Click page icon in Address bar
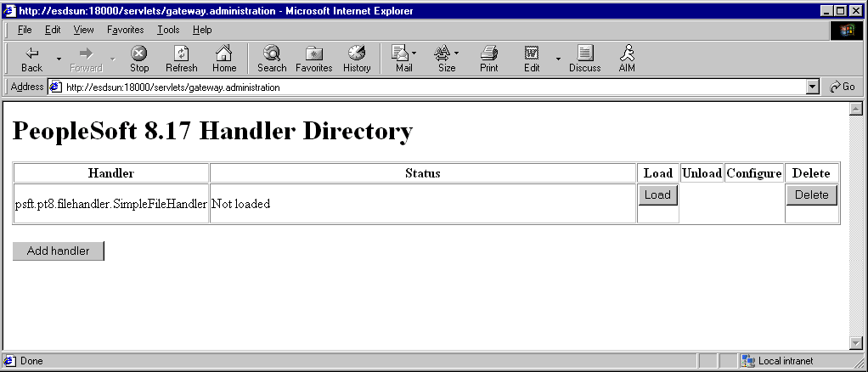 click(55, 87)
